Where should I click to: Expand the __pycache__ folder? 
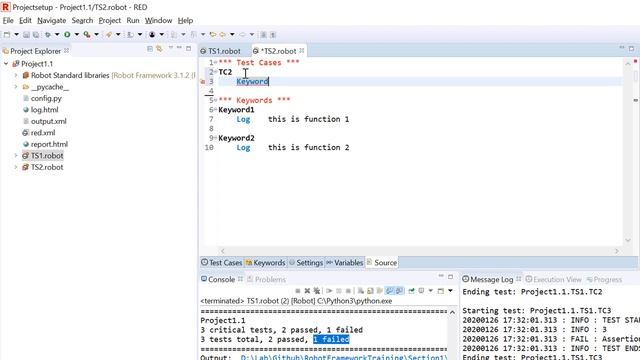click(x=16, y=87)
